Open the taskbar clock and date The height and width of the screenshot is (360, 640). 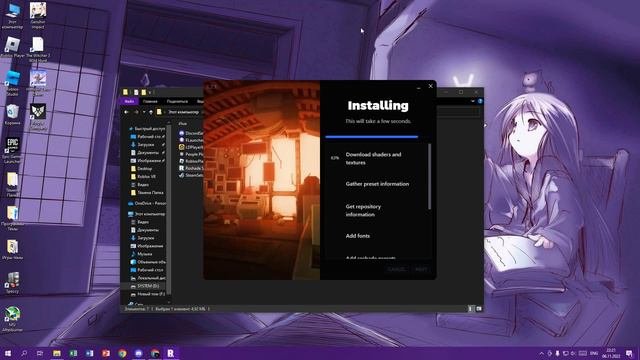click(611, 353)
